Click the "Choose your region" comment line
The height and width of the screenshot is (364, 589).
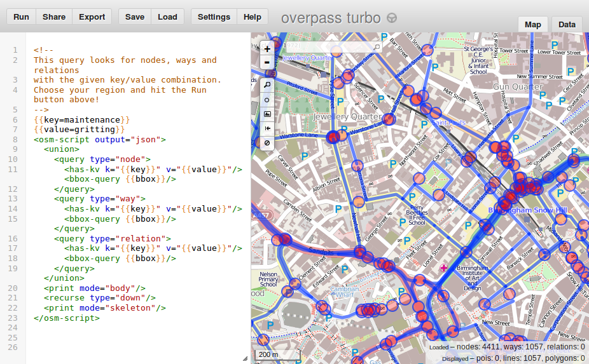[120, 95]
